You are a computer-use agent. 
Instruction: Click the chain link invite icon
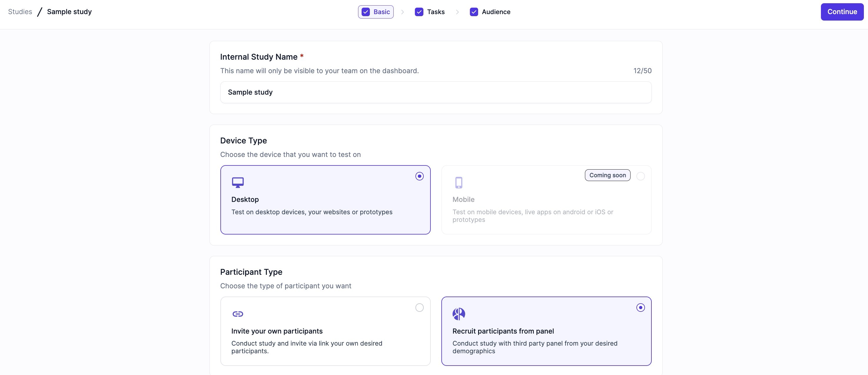(x=237, y=314)
